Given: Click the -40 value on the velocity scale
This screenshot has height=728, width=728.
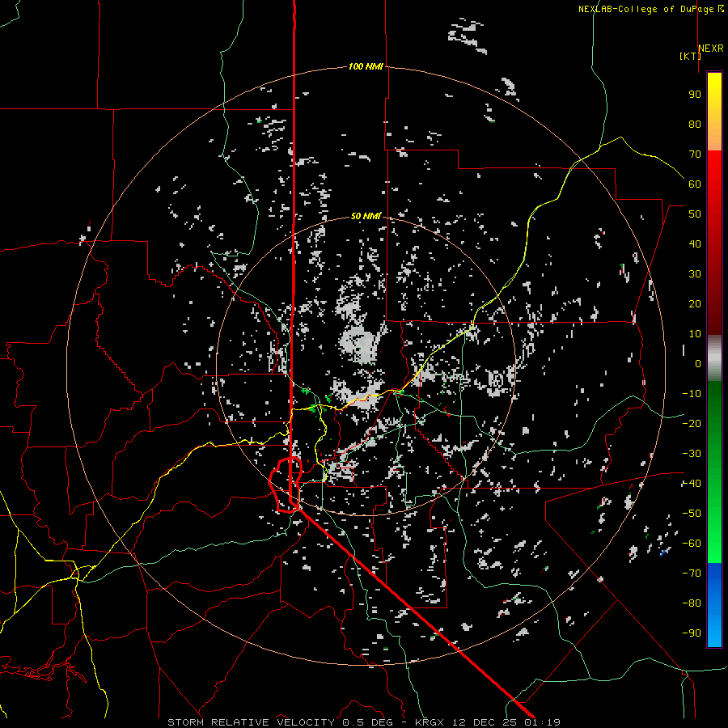Looking at the screenshot, I should point(692,484).
